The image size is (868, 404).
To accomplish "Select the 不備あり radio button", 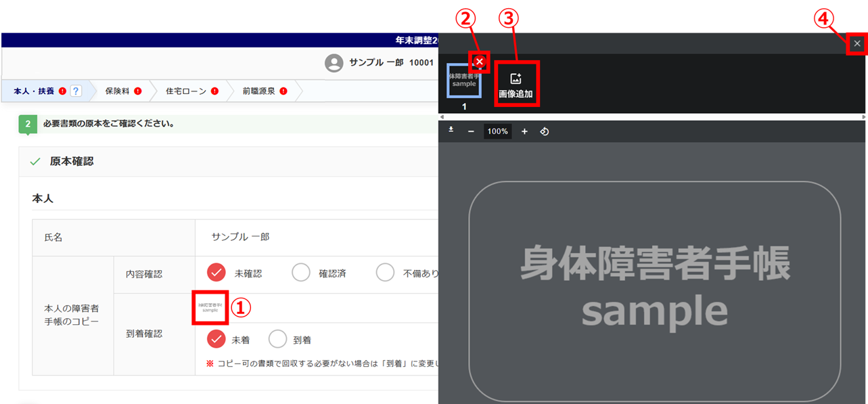I will point(385,273).
